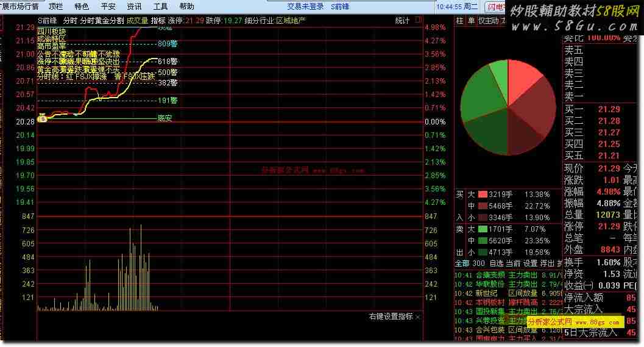Click the 5日大宗流入 row
The width and height of the screenshot is (644, 347).
point(600,332)
